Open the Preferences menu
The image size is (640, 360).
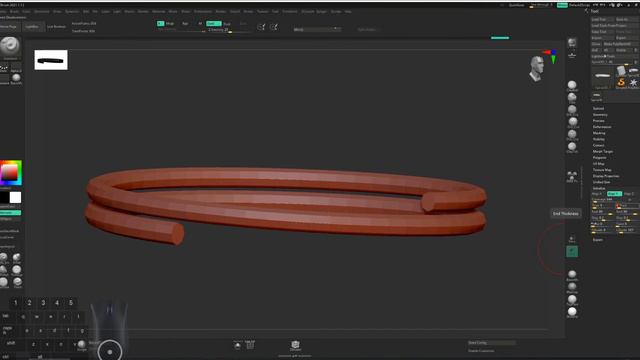pos(203,11)
